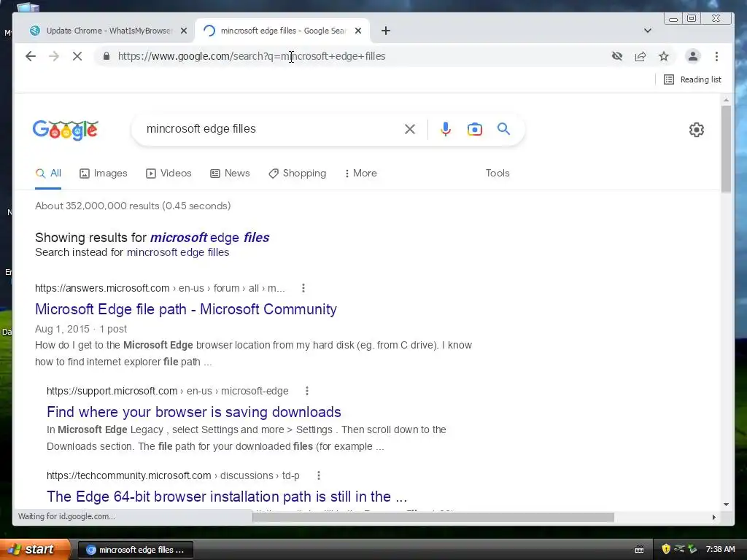Expand the More search categories menu
This screenshot has height=560, width=747.
pos(360,174)
